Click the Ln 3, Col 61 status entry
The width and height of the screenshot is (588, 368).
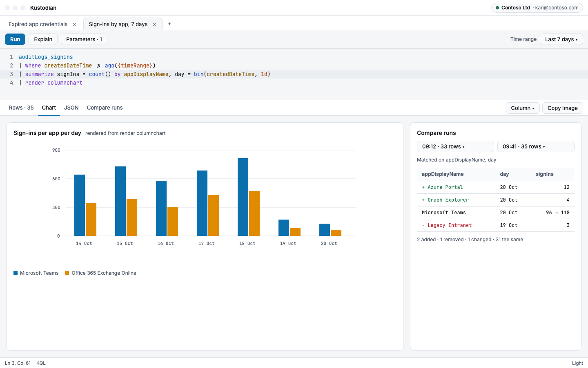pyautogui.click(x=18, y=363)
